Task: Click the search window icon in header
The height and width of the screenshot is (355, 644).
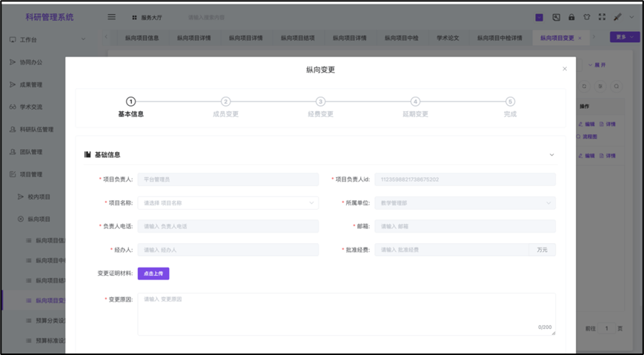Action: (556, 17)
